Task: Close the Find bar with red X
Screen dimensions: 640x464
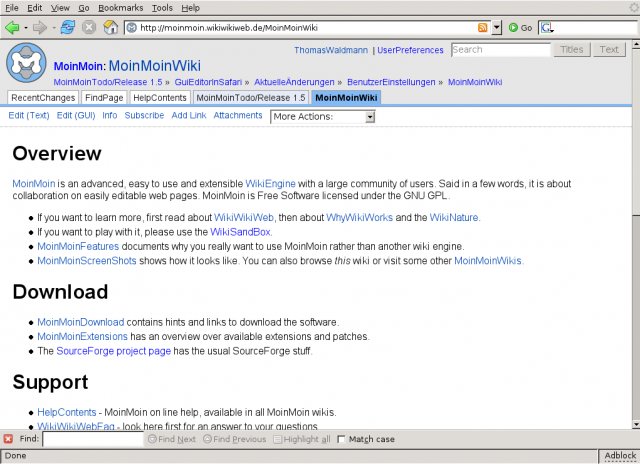Action: coord(8,439)
